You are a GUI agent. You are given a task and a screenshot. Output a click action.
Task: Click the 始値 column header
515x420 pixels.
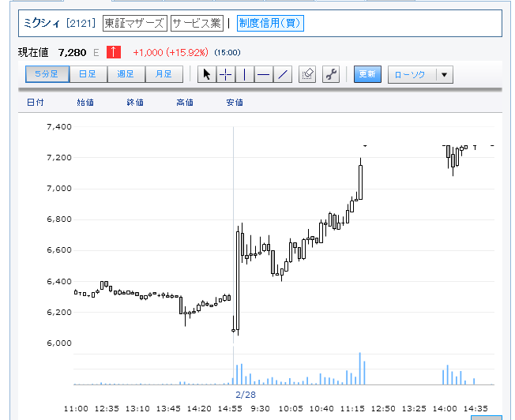tap(85, 103)
